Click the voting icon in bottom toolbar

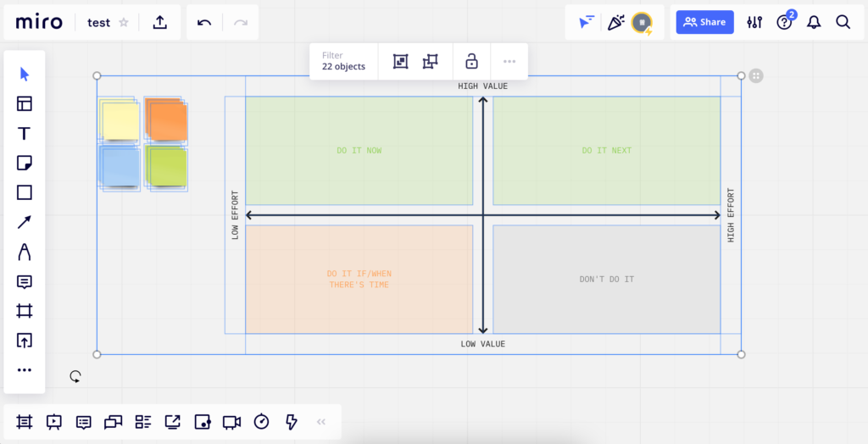(203, 422)
